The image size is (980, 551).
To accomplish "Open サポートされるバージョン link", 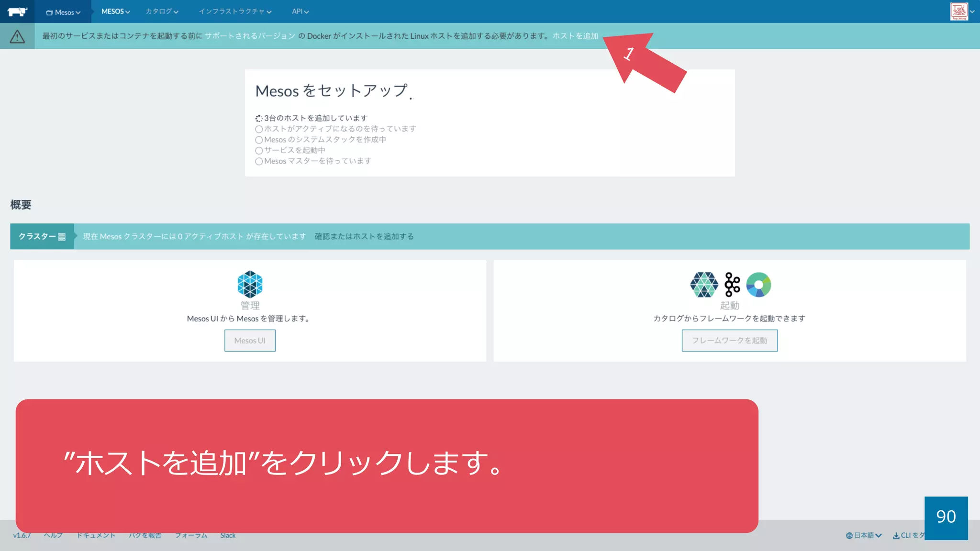I will point(250,36).
